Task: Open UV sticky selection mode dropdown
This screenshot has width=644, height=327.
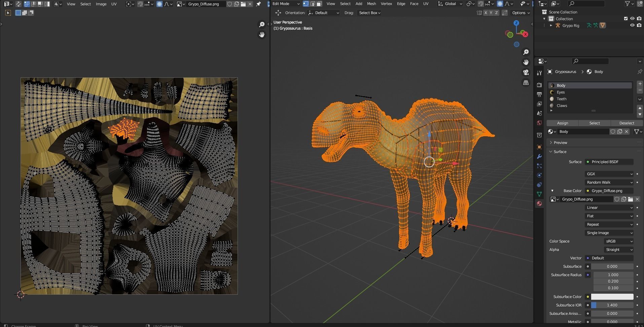Action: tap(58, 4)
